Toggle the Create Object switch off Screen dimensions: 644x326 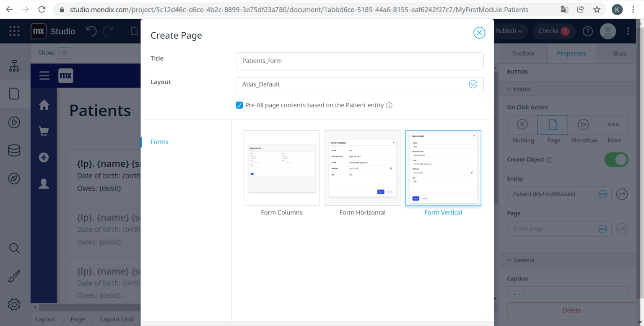[616, 160]
